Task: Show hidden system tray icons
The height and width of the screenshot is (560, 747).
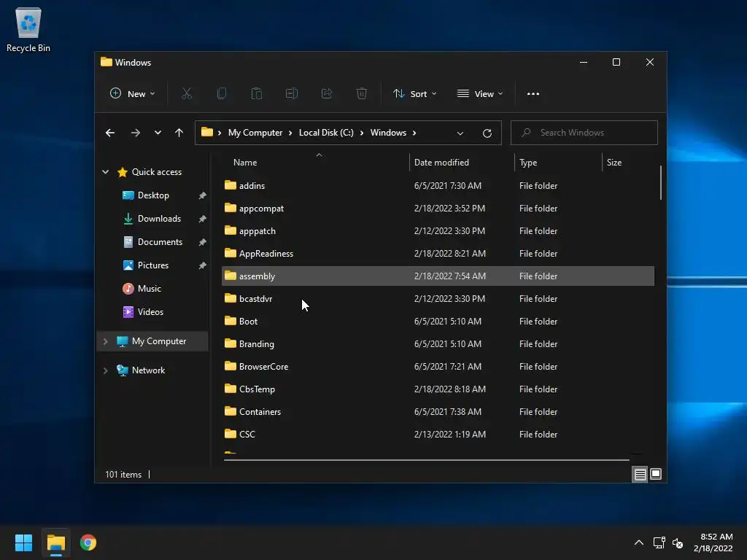Action: [639, 542]
